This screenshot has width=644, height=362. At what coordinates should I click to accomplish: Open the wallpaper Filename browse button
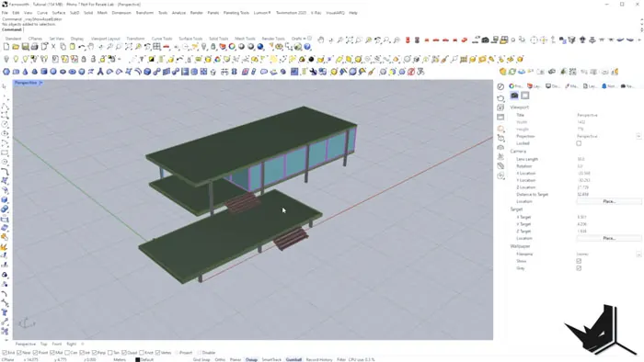coord(638,255)
